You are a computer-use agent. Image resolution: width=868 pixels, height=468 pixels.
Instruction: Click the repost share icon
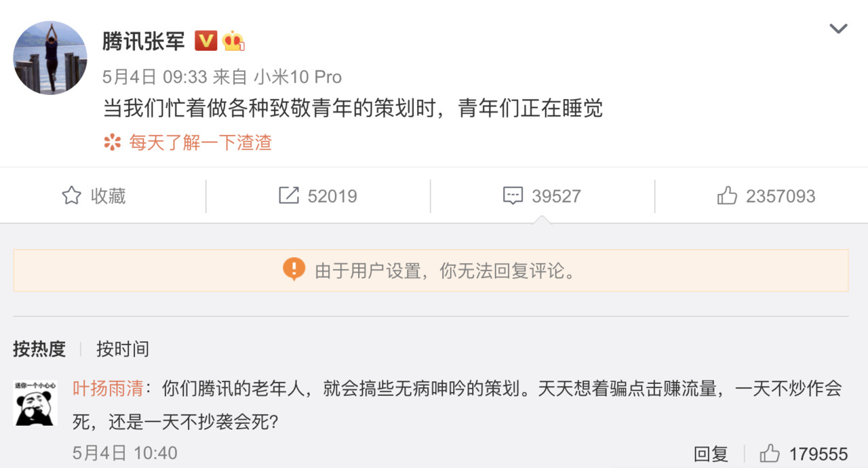point(289,196)
